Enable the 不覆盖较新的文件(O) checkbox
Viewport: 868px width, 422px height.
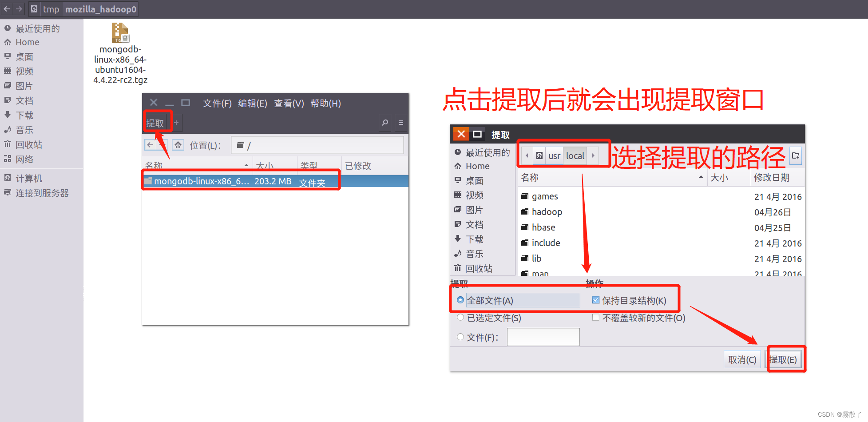tap(596, 317)
